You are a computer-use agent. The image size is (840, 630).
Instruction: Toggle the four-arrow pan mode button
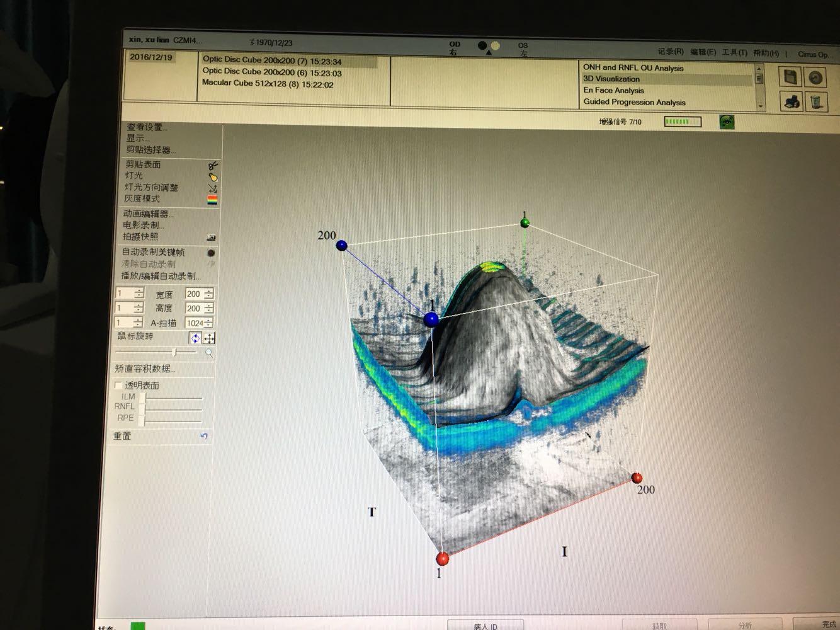[209, 338]
